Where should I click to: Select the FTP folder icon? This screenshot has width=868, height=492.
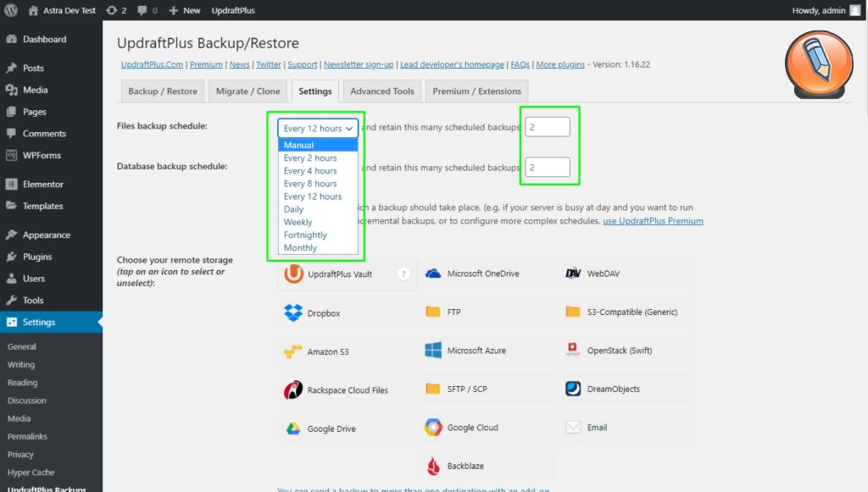click(433, 312)
